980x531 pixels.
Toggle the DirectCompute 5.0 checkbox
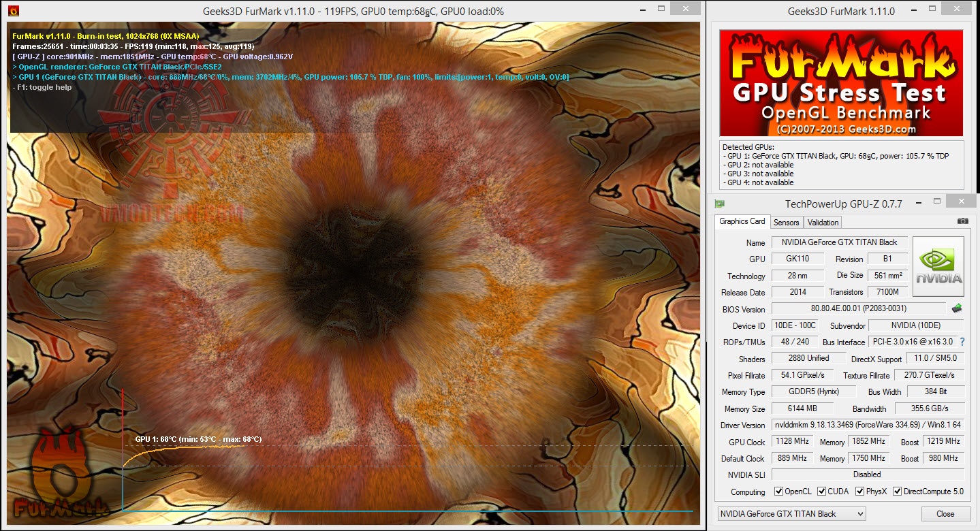click(x=897, y=492)
